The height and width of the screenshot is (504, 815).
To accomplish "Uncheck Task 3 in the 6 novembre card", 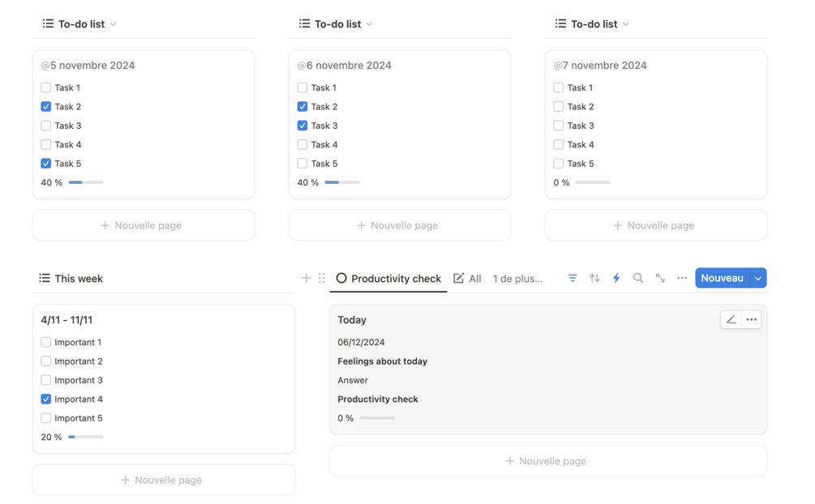I will click(302, 126).
